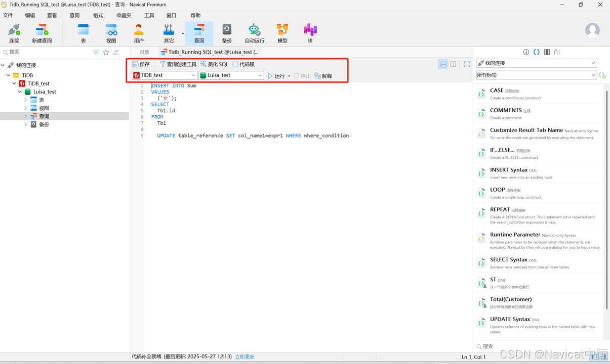Toggle full screen editor mode icon

pyautogui.click(x=467, y=64)
